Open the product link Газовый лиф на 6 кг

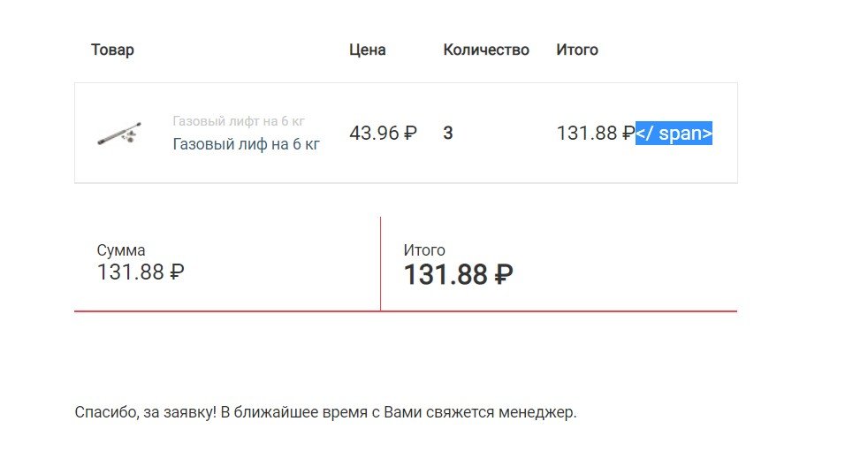[x=247, y=144]
